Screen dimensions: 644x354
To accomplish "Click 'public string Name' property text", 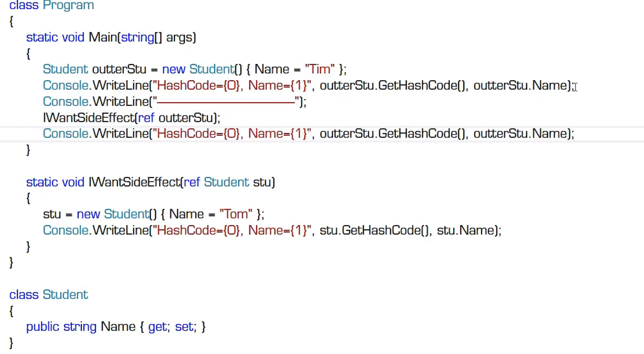I will 81,327.
